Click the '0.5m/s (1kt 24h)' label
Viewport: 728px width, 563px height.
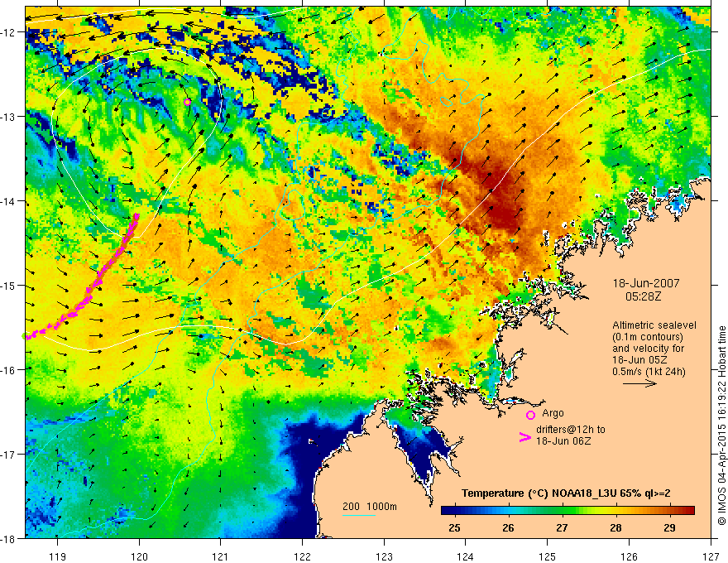[649, 372]
